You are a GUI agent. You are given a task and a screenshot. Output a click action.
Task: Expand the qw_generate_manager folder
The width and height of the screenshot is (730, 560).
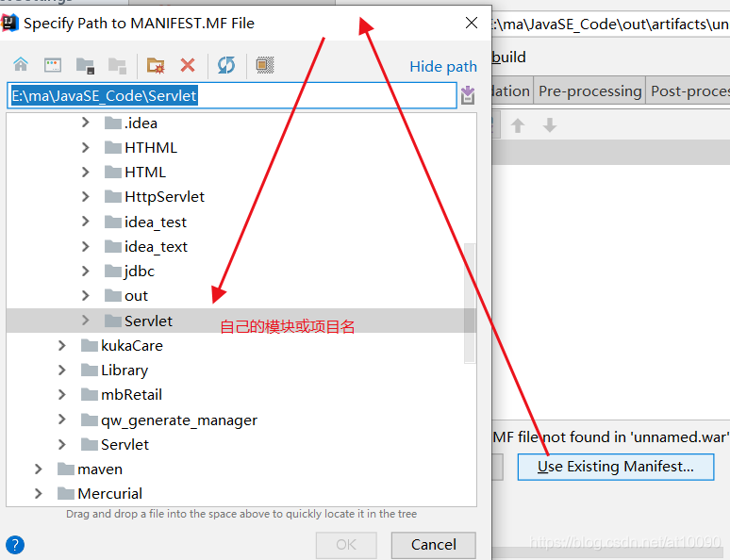click(x=61, y=419)
